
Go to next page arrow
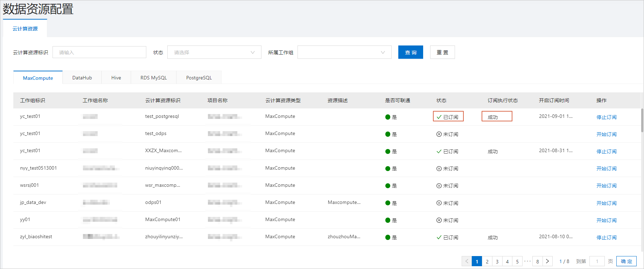point(548,261)
